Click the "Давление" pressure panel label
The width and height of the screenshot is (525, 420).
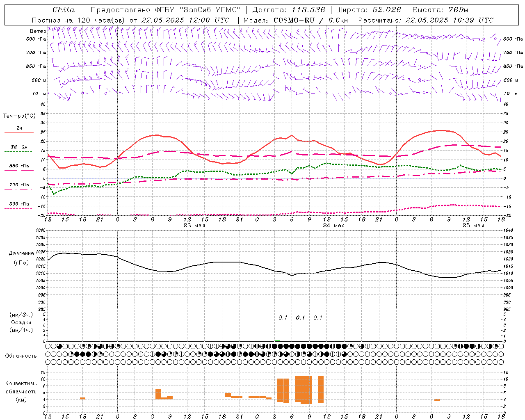tap(21, 253)
